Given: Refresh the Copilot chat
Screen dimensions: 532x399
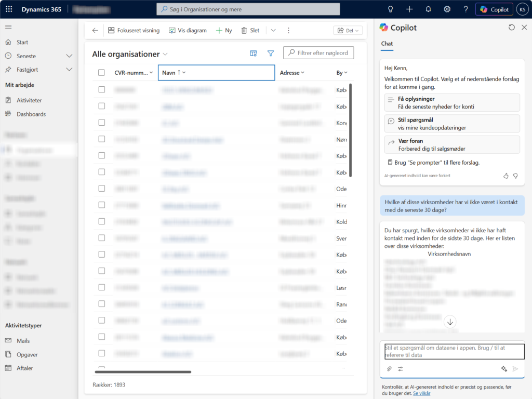Looking at the screenshot, I should tap(512, 28).
